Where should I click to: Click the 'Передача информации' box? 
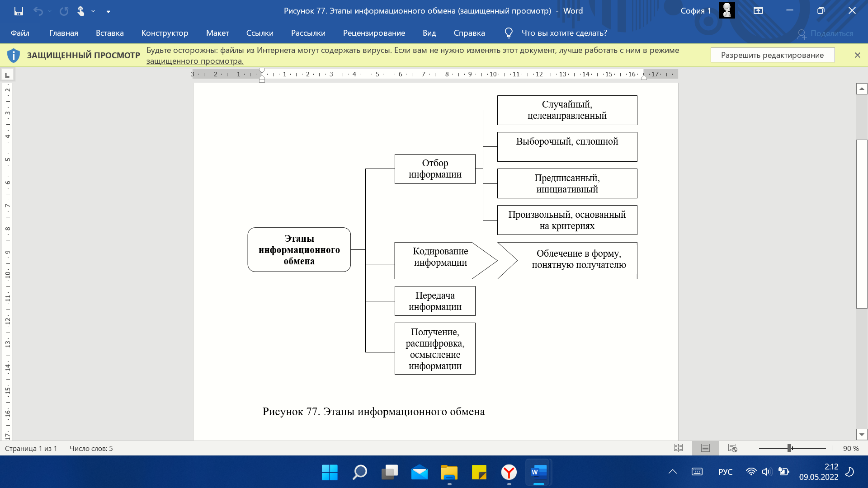[x=435, y=301]
